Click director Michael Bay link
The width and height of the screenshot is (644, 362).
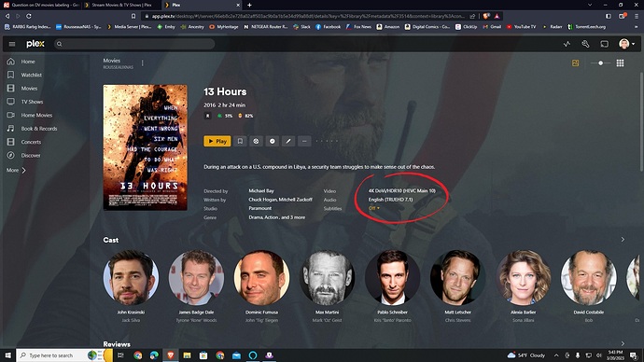click(261, 191)
